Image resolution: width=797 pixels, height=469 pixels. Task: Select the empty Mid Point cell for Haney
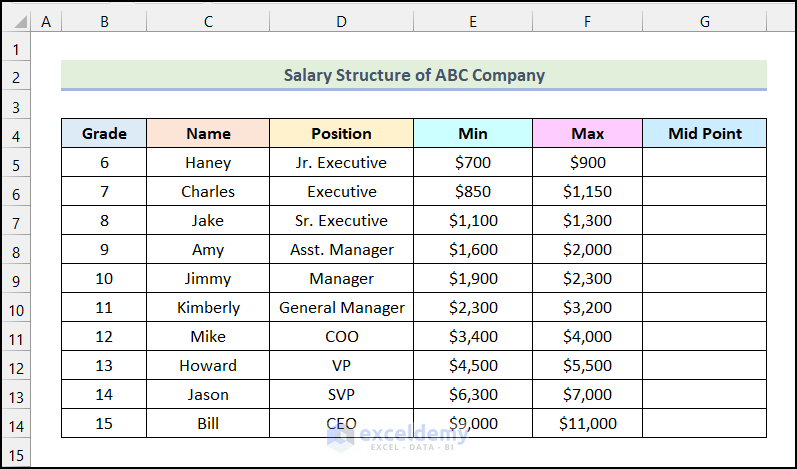tap(704, 163)
